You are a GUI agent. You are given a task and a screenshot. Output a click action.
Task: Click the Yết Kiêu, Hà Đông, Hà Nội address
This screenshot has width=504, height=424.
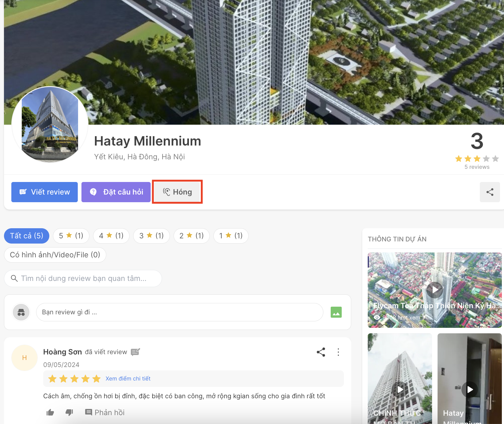pos(140,157)
